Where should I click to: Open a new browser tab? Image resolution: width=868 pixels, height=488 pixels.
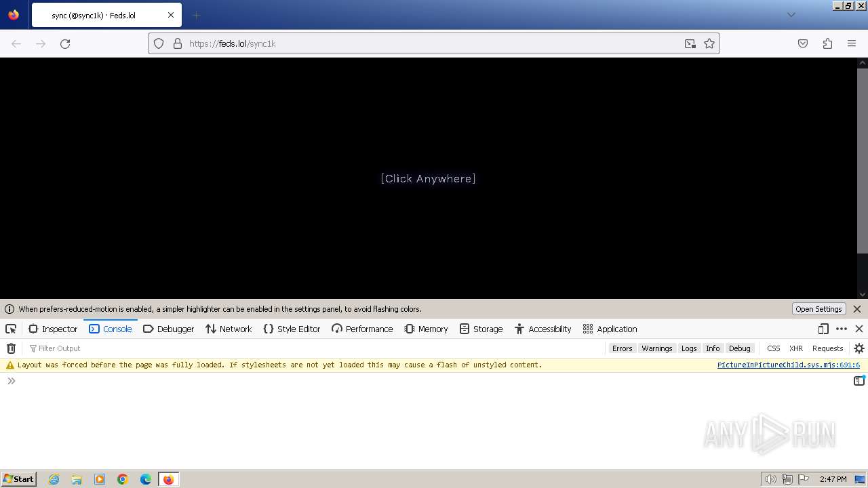(x=196, y=15)
